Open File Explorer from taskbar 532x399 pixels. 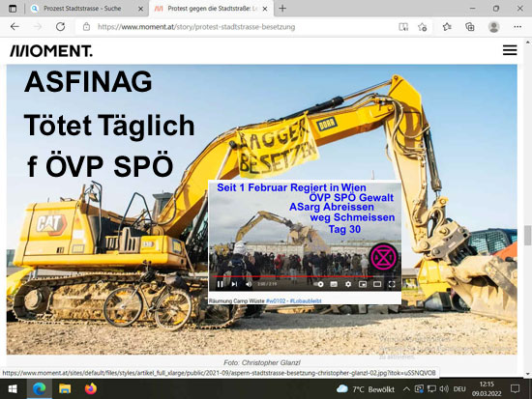pos(65,388)
